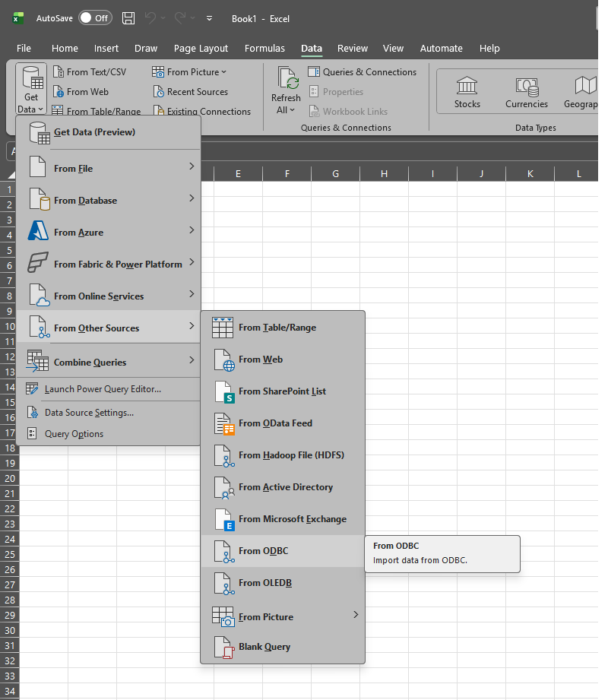Open Queries & Connections pane
Viewport: 608px width, 700px height.
[x=362, y=72]
